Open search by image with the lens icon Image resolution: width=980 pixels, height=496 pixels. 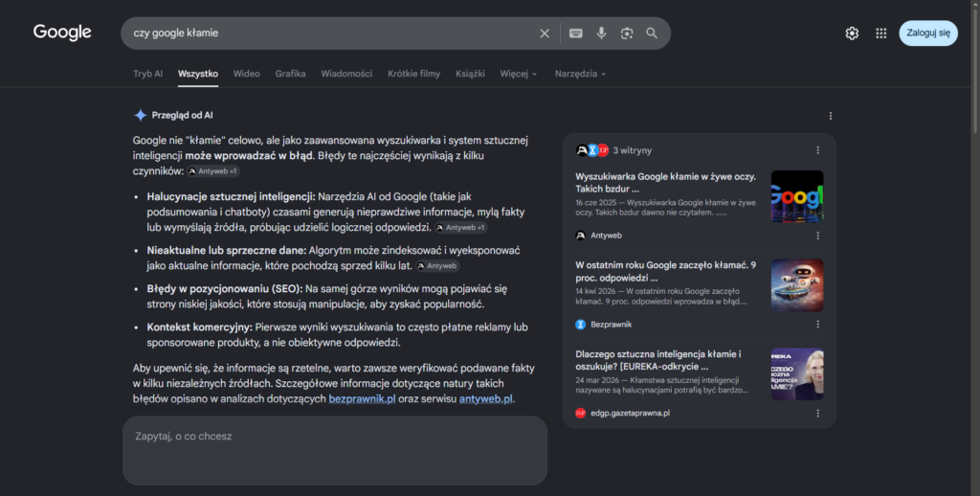626,34
